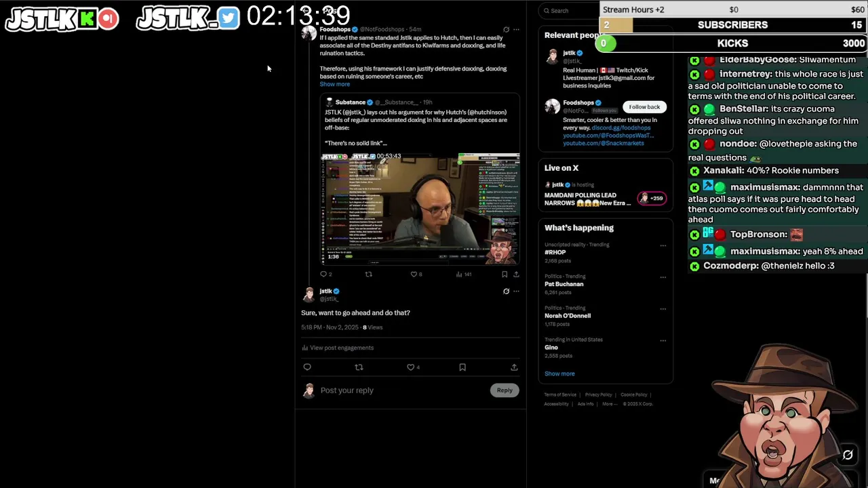
Task: Repost the Foodshops post
Action: pyautogui.click(x=369, y=274)
